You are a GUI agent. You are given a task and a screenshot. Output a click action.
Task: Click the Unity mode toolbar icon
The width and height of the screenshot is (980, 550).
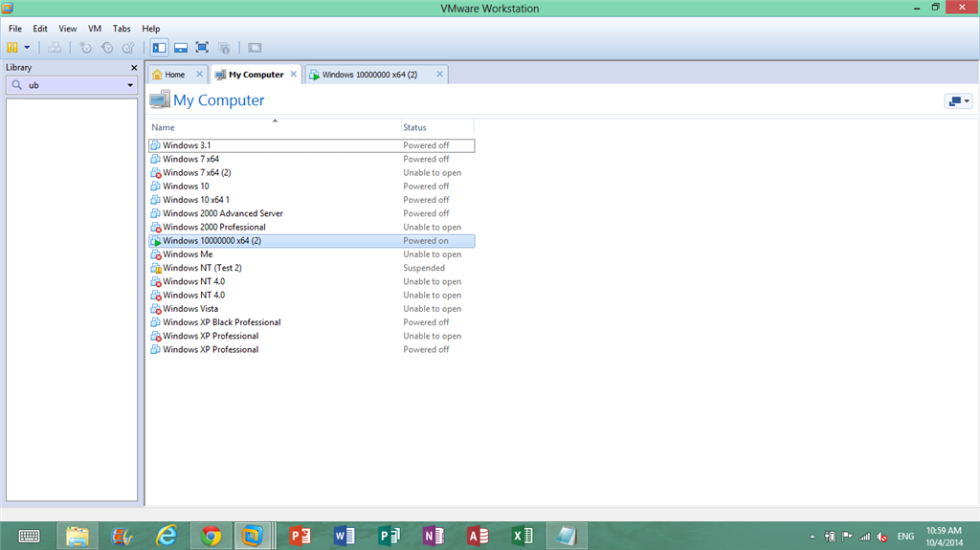tap(224, 48)
